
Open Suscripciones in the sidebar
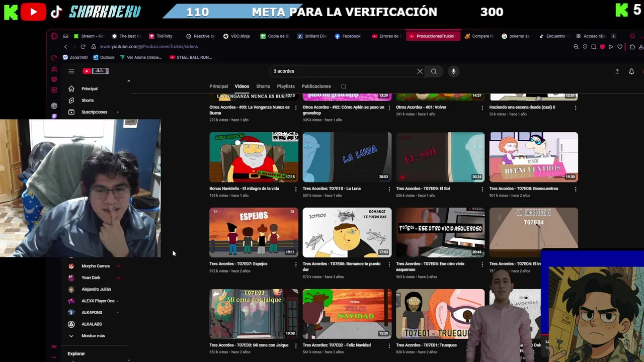click(94, 112)
